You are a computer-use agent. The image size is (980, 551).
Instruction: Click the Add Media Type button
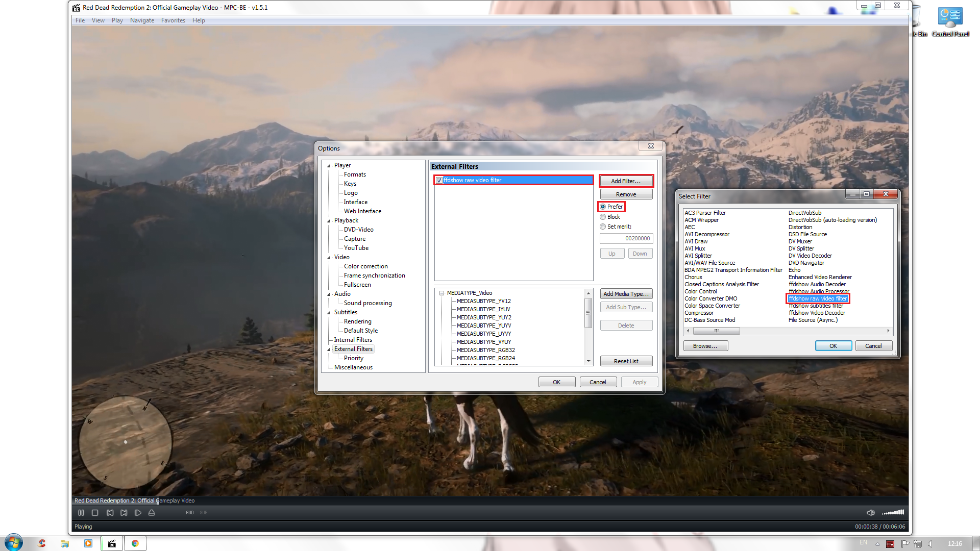pyautogui.click(x=626, y=294)
